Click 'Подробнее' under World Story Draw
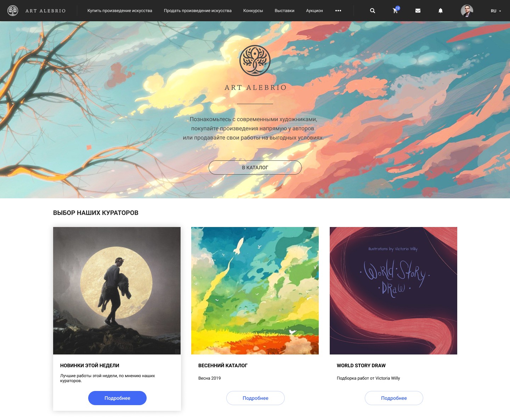The width and height of the screenshot is (510, 420). click(394, 398)
